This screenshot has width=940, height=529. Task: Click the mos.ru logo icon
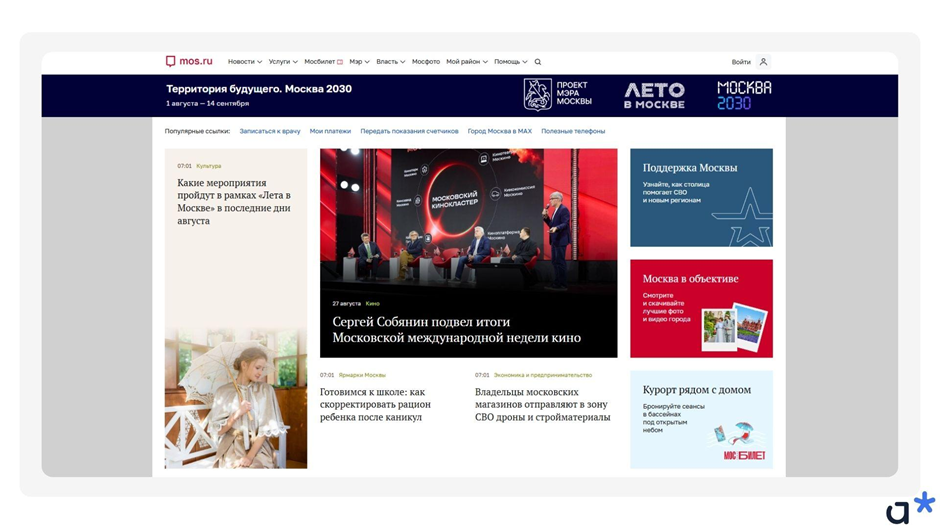(x=171, y=61)
